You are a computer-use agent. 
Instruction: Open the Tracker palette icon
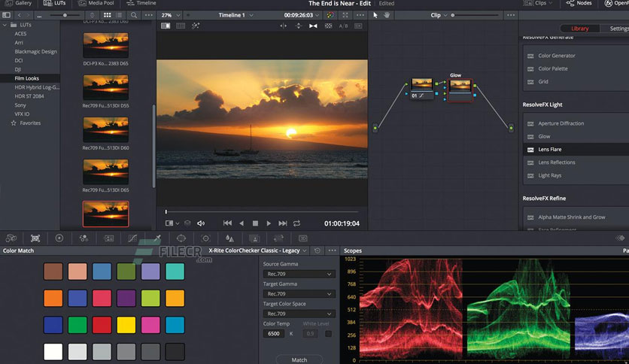[x=205, y=238]
